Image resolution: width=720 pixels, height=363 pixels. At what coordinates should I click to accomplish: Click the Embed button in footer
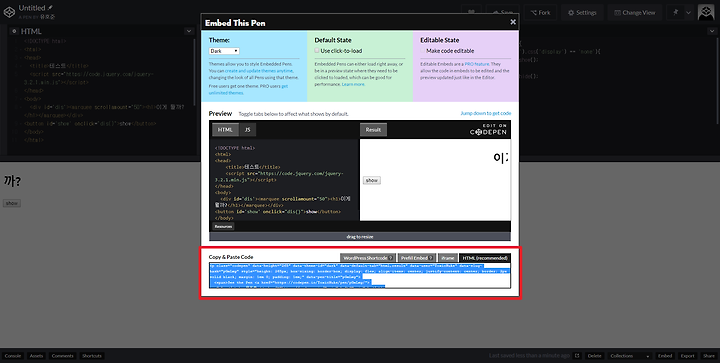click(x=665, y=356)
